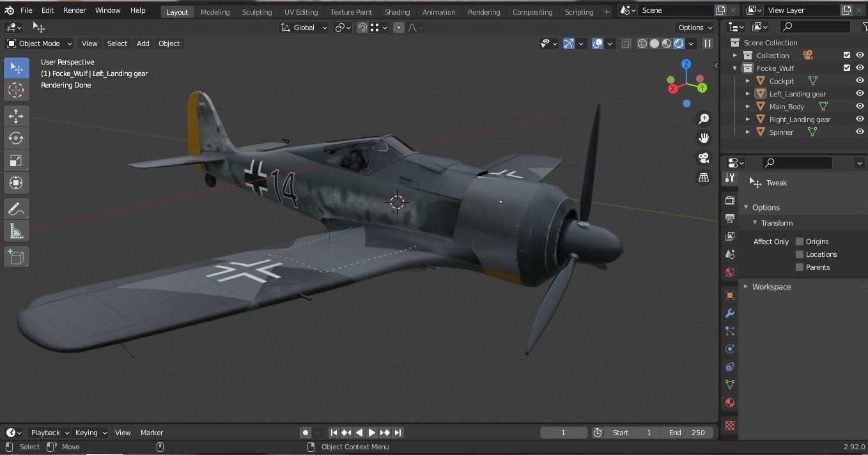
Task: Open the Playback dropdown
Action: 50,433
